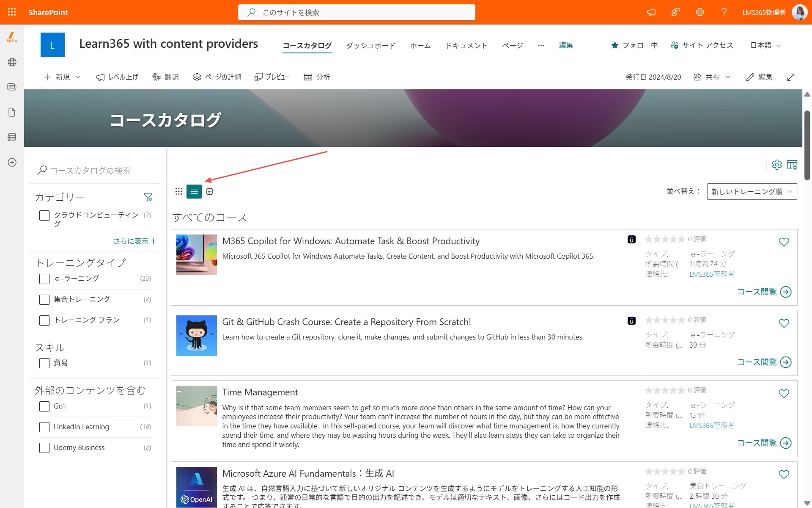Screen dimensions: 812x508
Task: Check the 貿易 skill box
Action: pyautogui.click(x=44, y=363)
